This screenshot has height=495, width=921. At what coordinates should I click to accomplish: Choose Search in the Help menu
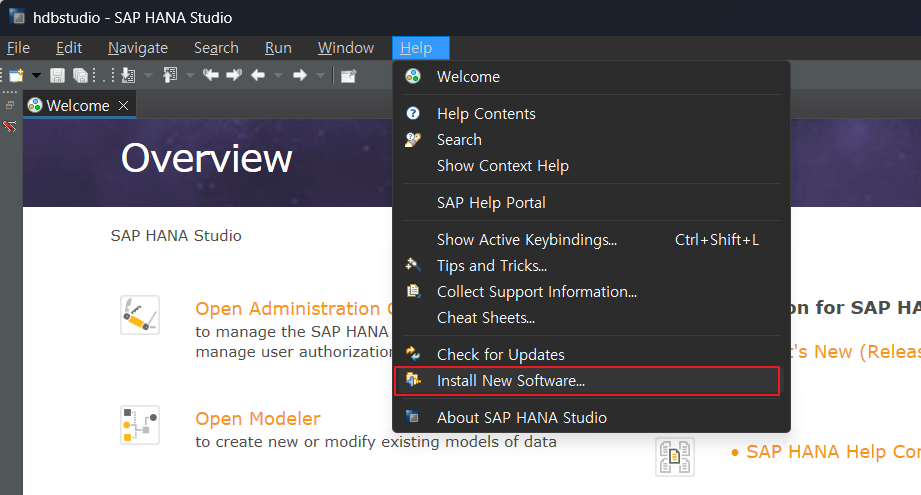pos(591,140)
